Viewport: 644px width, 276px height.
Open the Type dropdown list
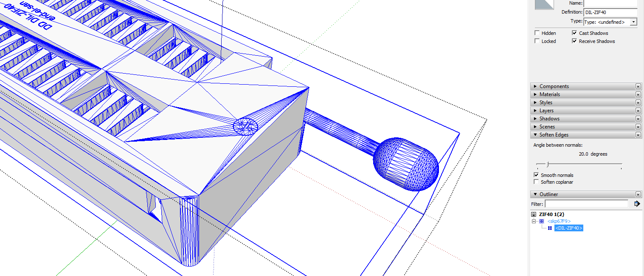634,22
